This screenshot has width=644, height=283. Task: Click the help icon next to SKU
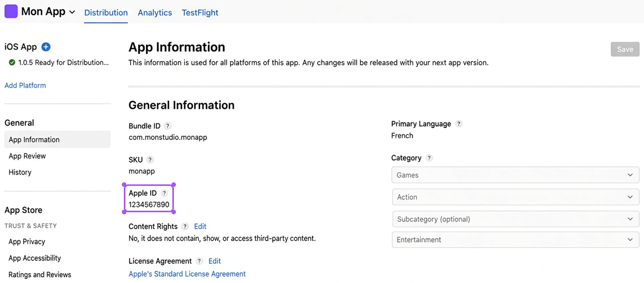(150, 160)
